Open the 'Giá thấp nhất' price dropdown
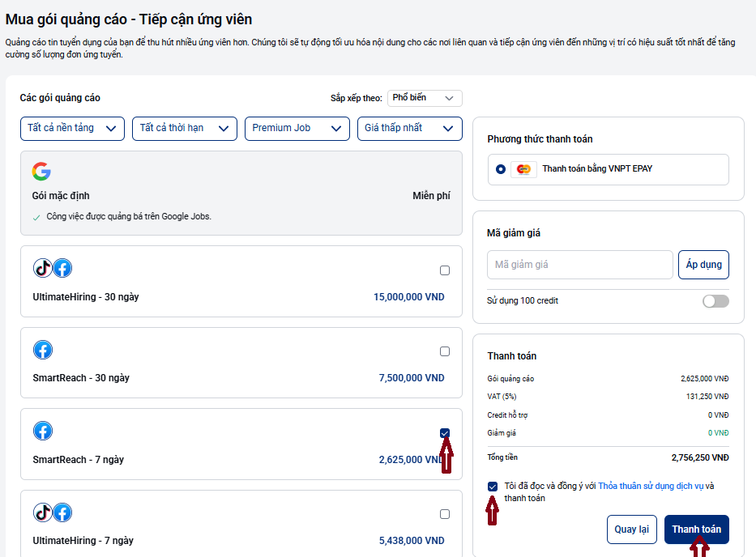 tap(409, 128)
